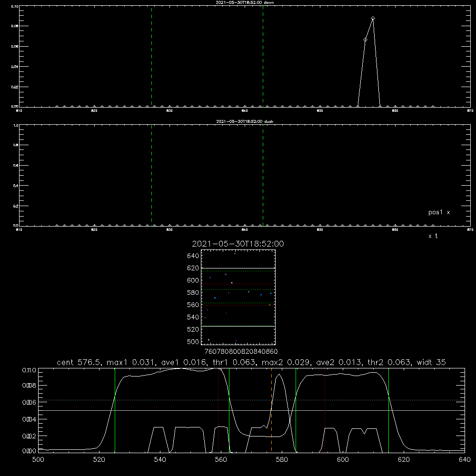
Task: Click the '600' y-axis label of the small image plot
Action: point(193,280)
